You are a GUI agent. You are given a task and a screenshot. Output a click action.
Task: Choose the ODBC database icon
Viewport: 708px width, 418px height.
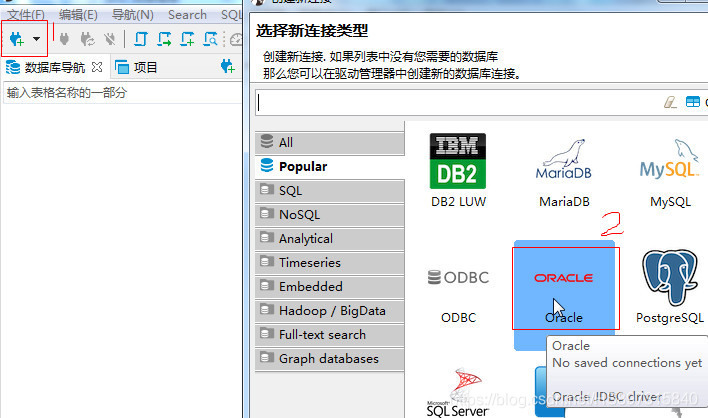[458, 277]
